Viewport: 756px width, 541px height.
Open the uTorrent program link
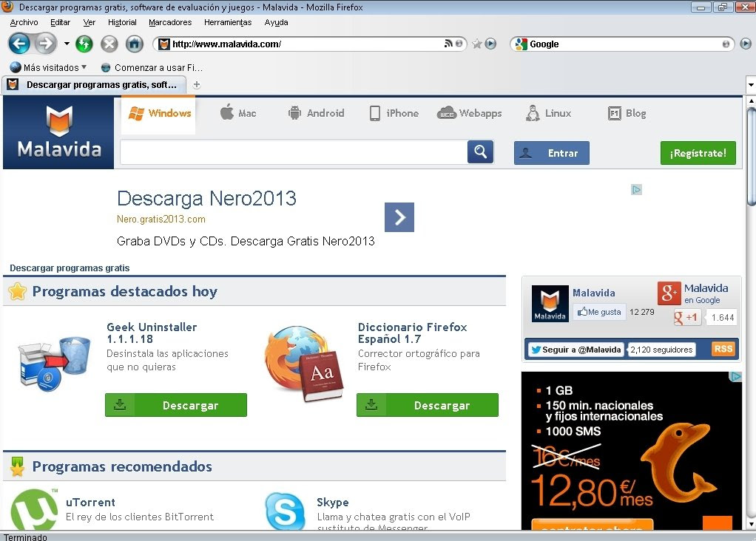tap(91, 503)
